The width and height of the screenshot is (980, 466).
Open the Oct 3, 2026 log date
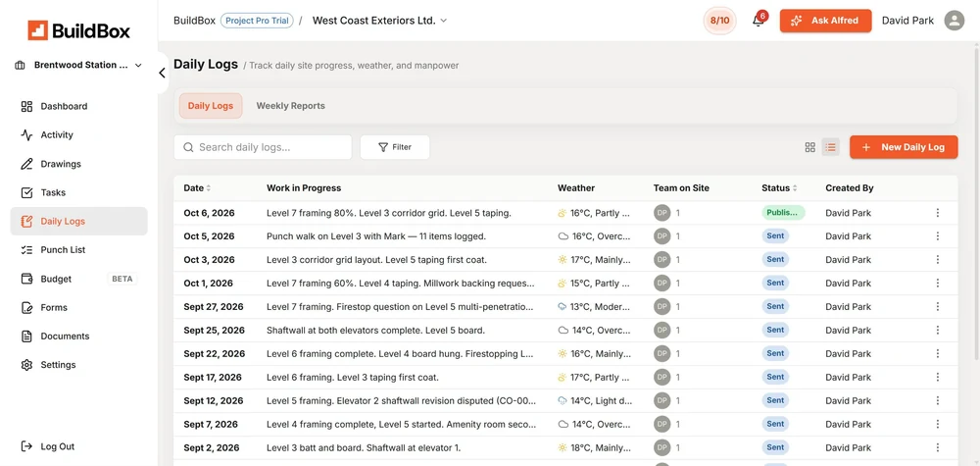(209, 260)
